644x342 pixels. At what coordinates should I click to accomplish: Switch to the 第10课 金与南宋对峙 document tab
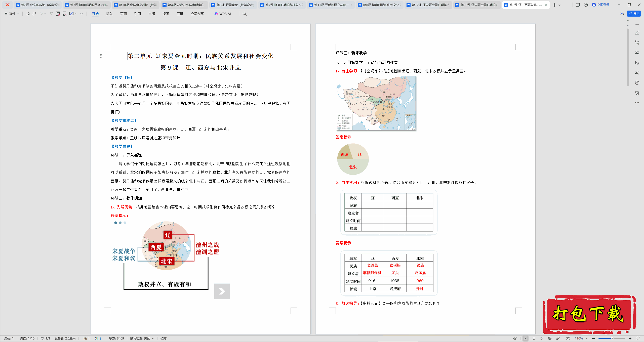click(x=135, y=5)
